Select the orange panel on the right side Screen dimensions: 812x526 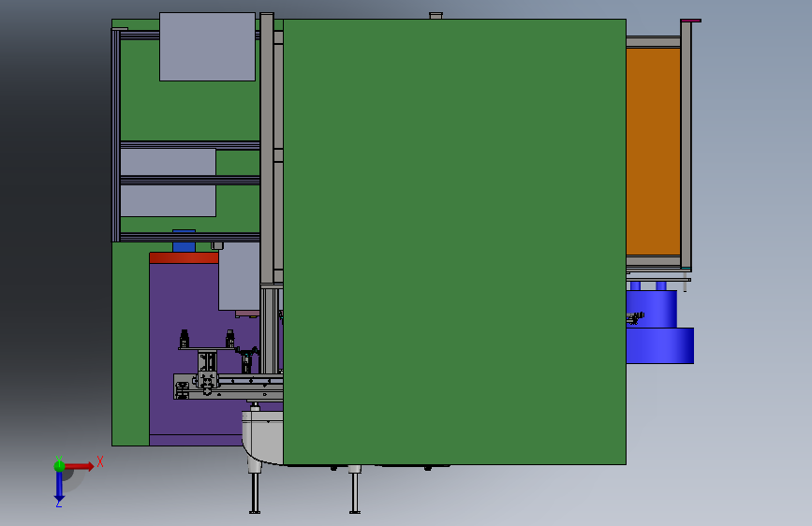coord(654,152)
